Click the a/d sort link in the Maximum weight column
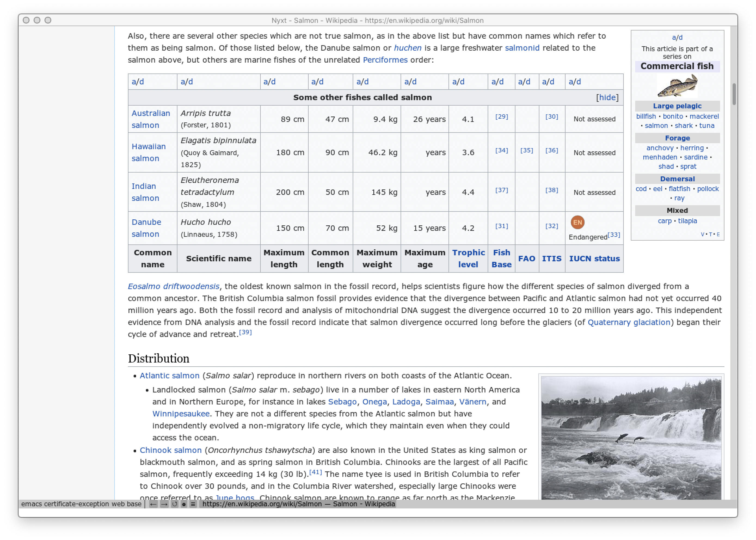Screen dimensions: 756x540 pyautogui.click(x=362, y=82)
